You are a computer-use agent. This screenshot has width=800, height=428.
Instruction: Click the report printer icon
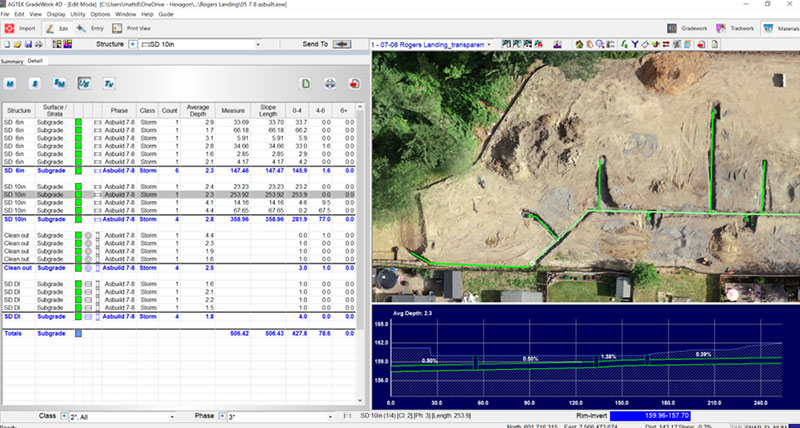click(330, 84)
